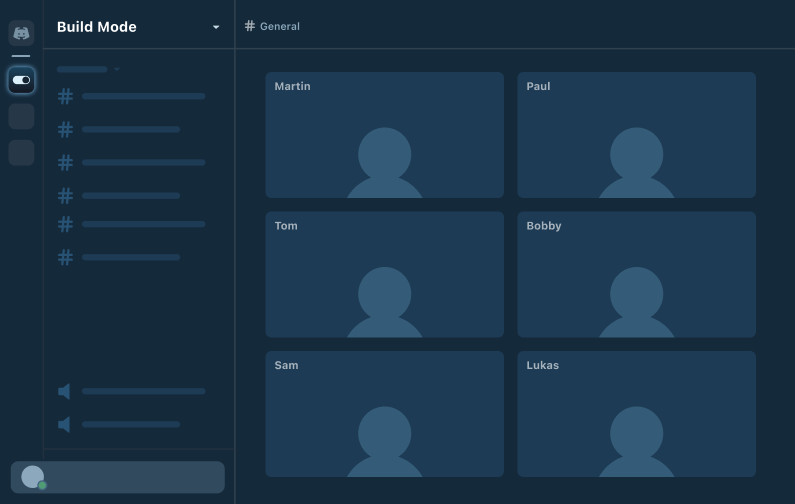Click the user avatar with online status

(33, 478)
